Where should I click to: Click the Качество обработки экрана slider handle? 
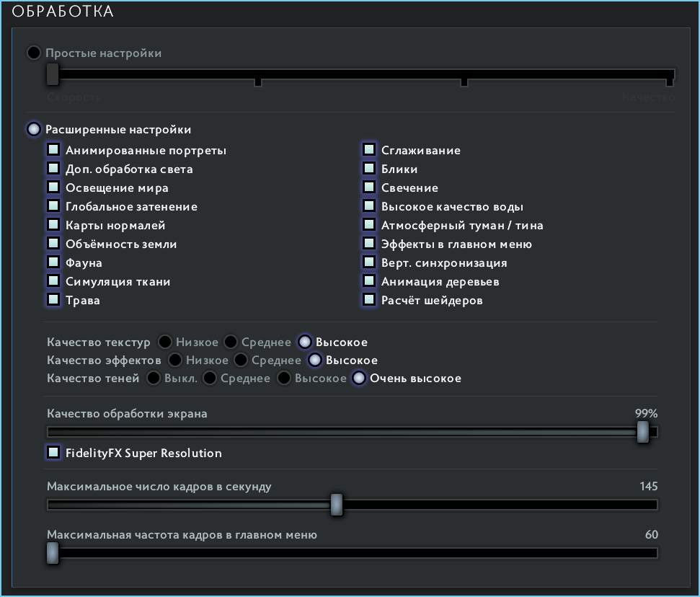(643, 432)
